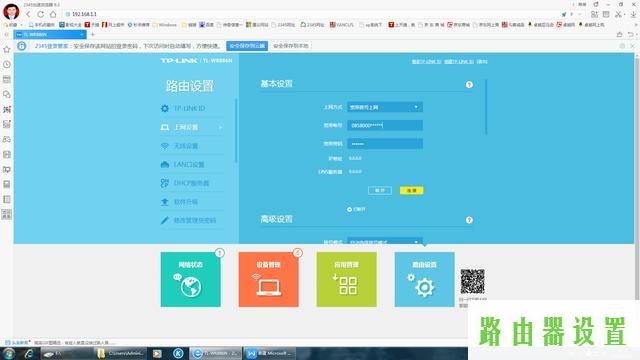
Task: Click the K music player taskbar icon
Action: 178,353
